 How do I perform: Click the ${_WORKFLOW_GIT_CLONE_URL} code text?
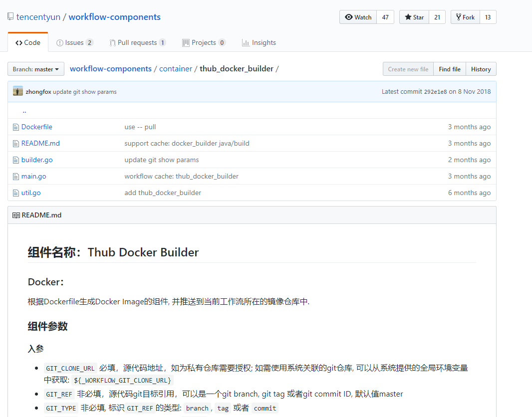(x=122, y=381)
